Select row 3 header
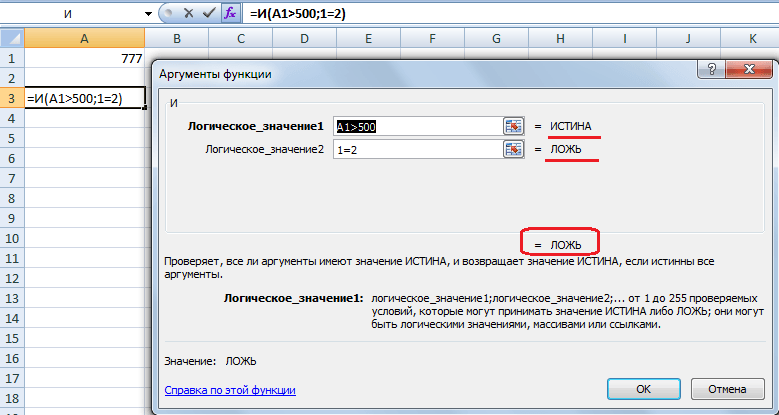 point(12,98)
